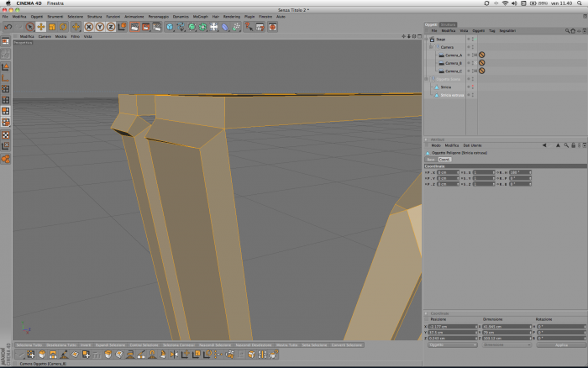
Task: Click the Posizione X input field
Action: coord(452,327)
